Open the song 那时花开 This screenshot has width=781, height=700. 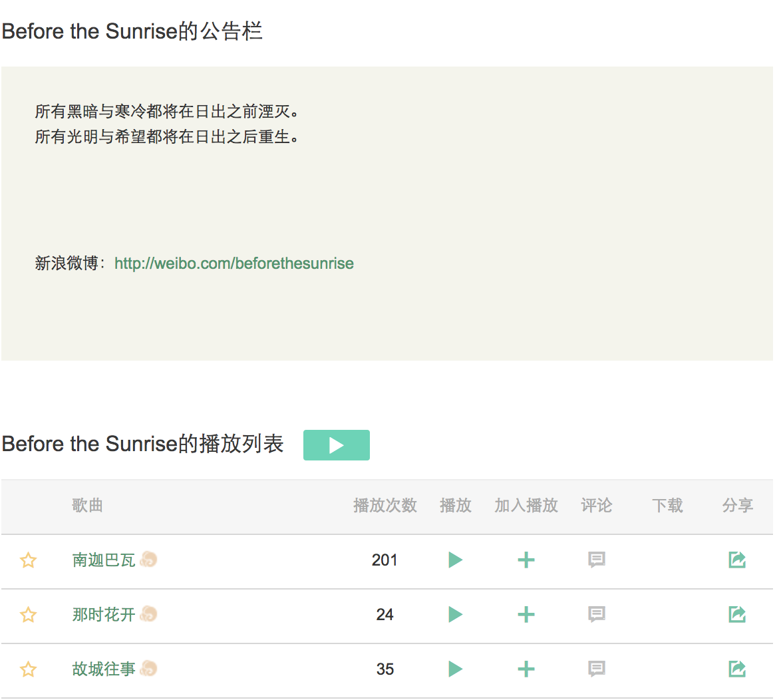coord(104,615)
